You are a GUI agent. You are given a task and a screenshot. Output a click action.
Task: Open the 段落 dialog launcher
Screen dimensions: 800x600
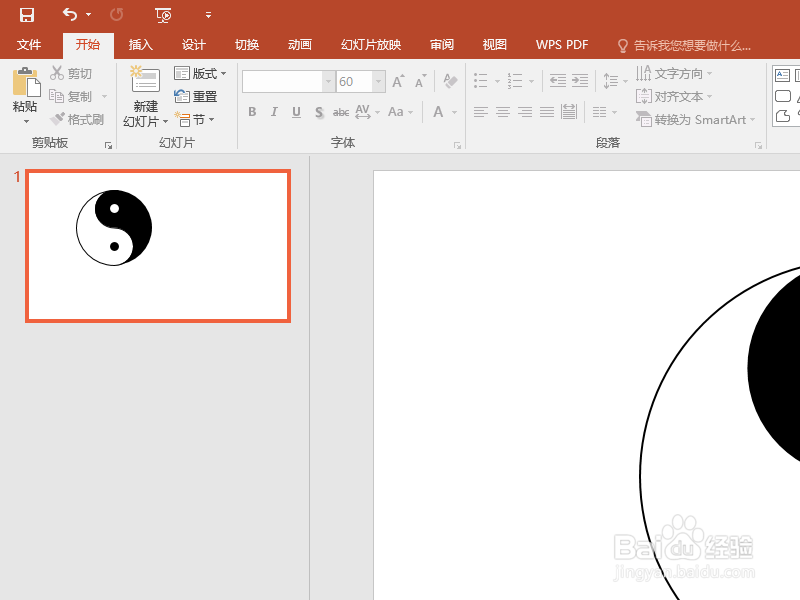(x=758, y=146)
